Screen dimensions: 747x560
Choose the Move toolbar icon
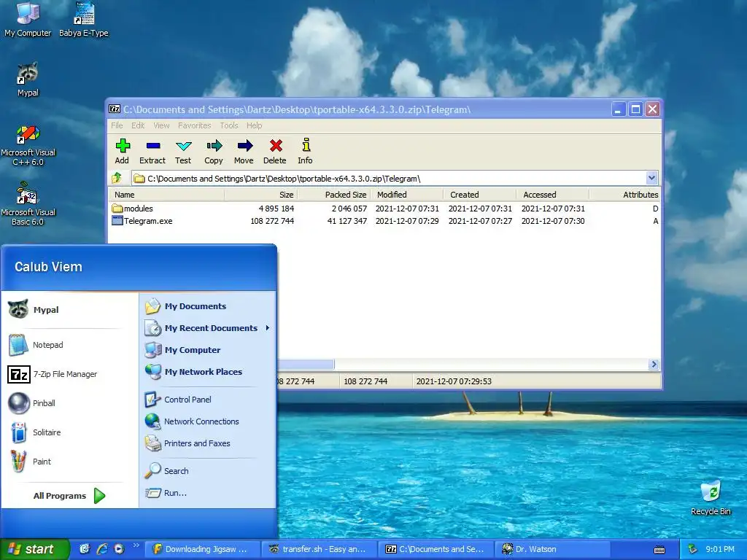point(244,152)
